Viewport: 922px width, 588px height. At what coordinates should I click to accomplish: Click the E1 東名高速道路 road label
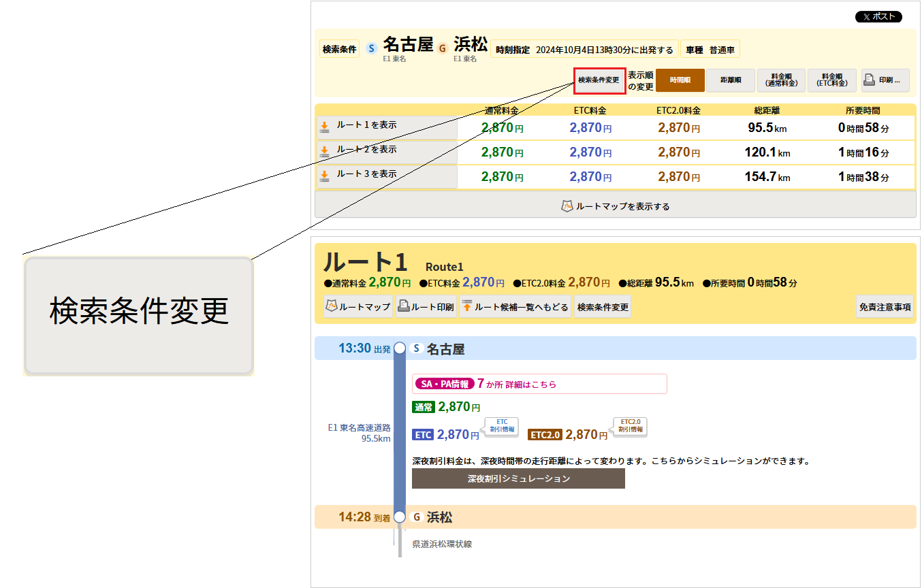360,428
